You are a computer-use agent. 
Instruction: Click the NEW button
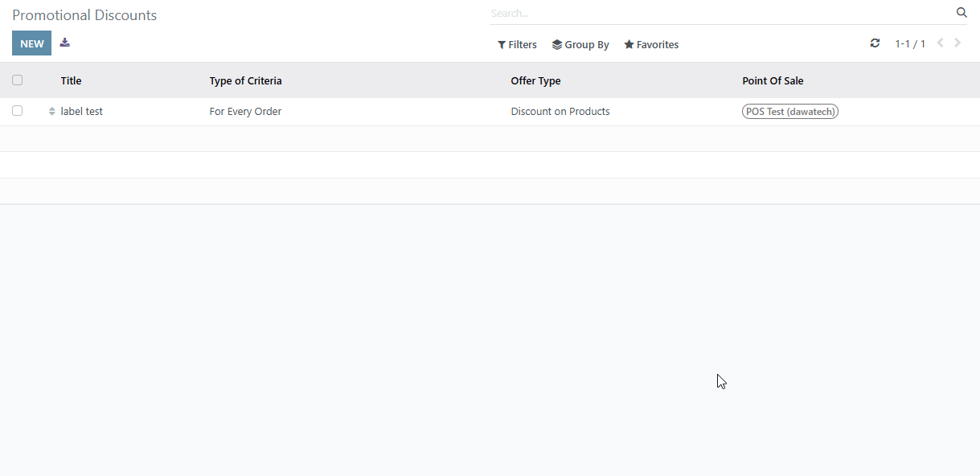point(31,43)
